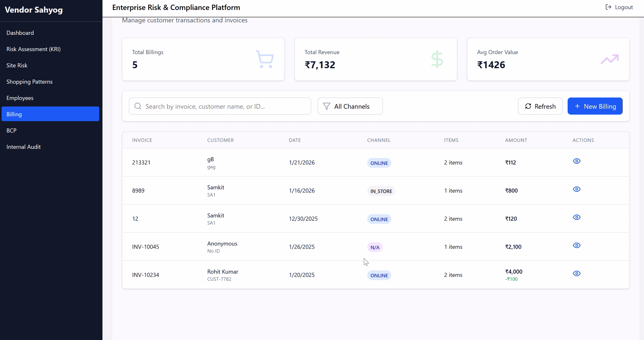Screen dimensions: 644x340
Task: Open the view icon for invoice 12
Action: (x=577, y=217)
